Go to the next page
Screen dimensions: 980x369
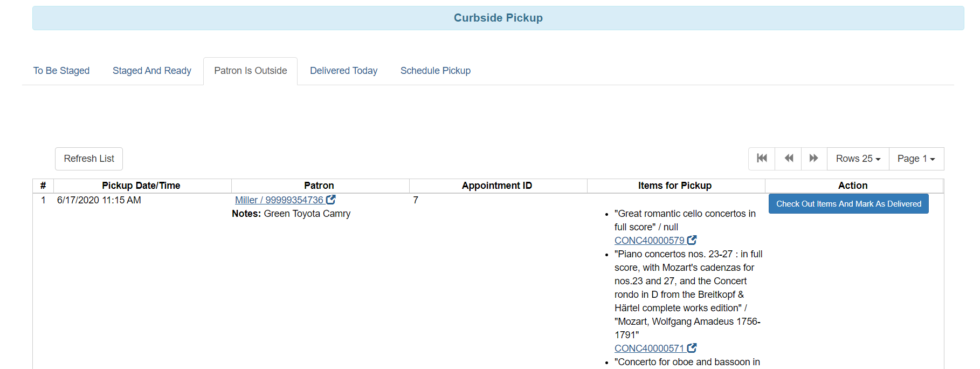coord(814,158)
